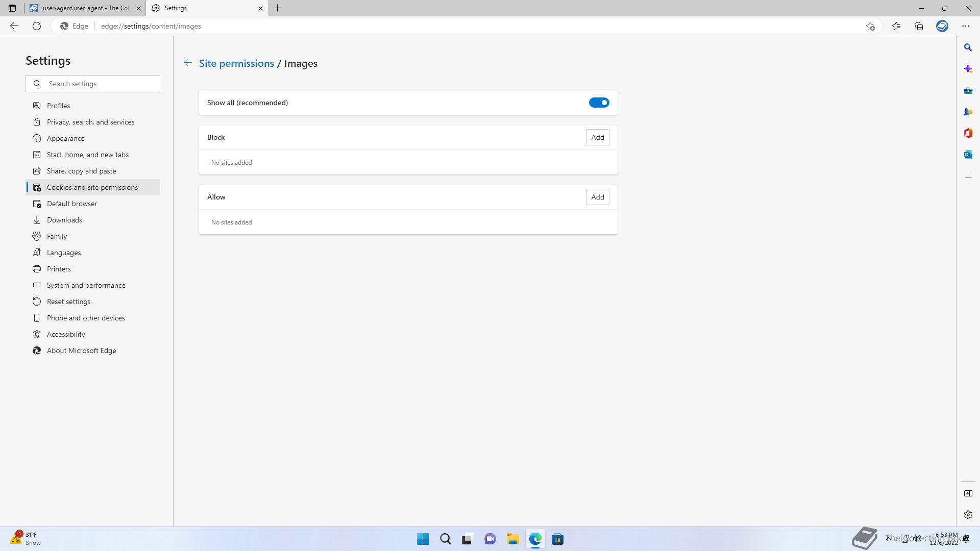980x551 pixels.
Task: Open the Outlook icon in sidebar
Action: coord(968,155)
